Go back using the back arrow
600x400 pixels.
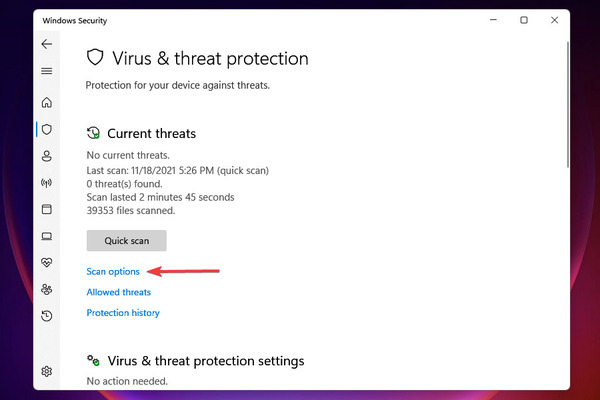(47, 44)
